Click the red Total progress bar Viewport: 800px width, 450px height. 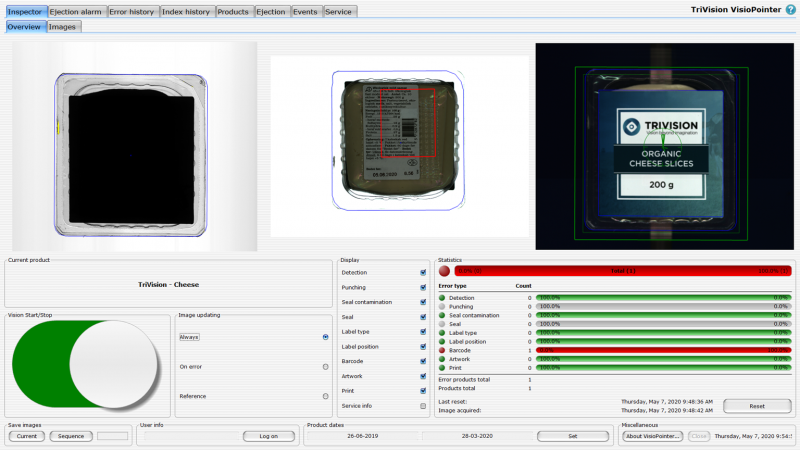622,271
